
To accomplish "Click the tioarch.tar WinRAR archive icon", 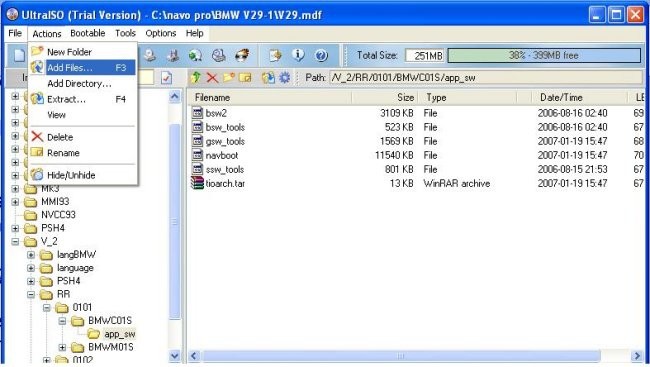I will pos(197,183).
